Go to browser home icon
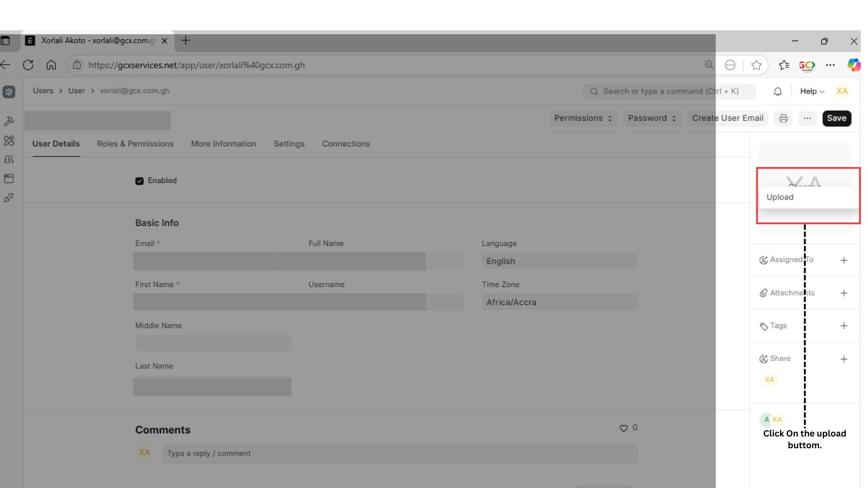 tap(51, 65)
